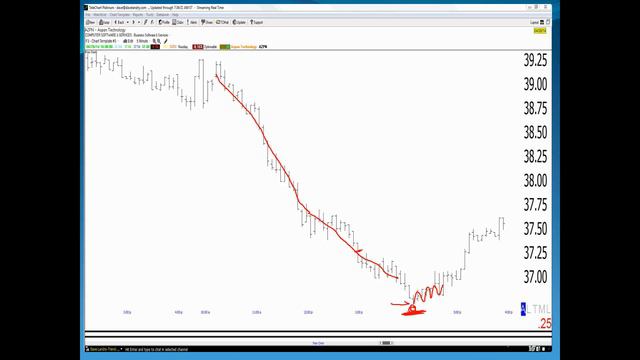Click the F+ increase font icon
640x360 pixels.
[145, 22]
